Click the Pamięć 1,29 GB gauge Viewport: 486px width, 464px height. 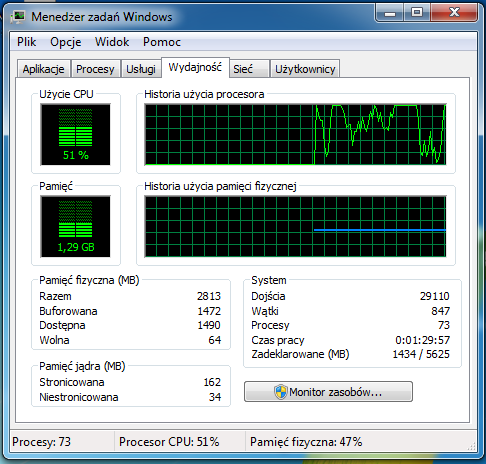pos(75,226)
